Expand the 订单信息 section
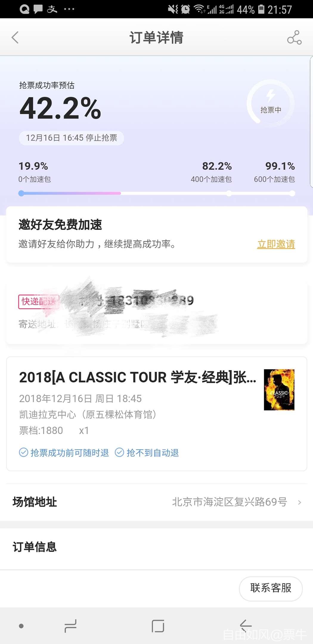This screenshot has width=313, height=644. 156,547
